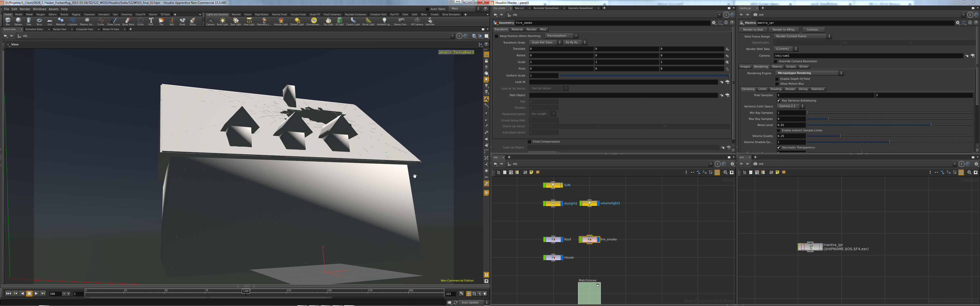Open gear menu for fire_smoke parameters
980x306 pixels.
point(714,23)
